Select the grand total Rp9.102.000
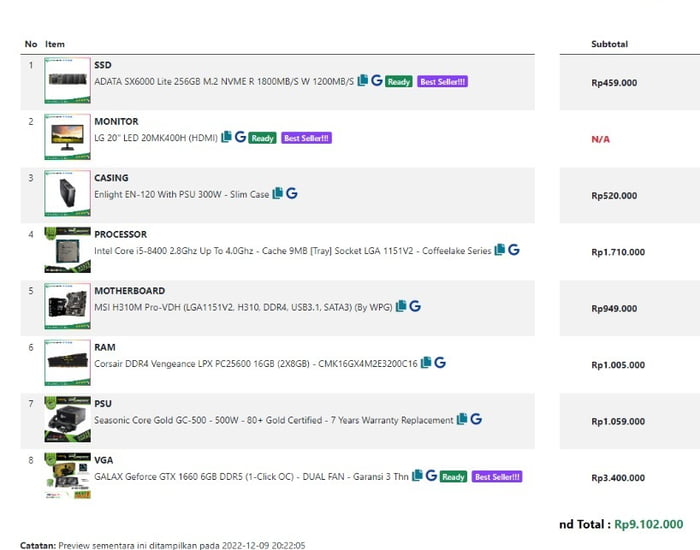This screenshot has width=700, height=550. pyautogui.click(x=649, y=524)
